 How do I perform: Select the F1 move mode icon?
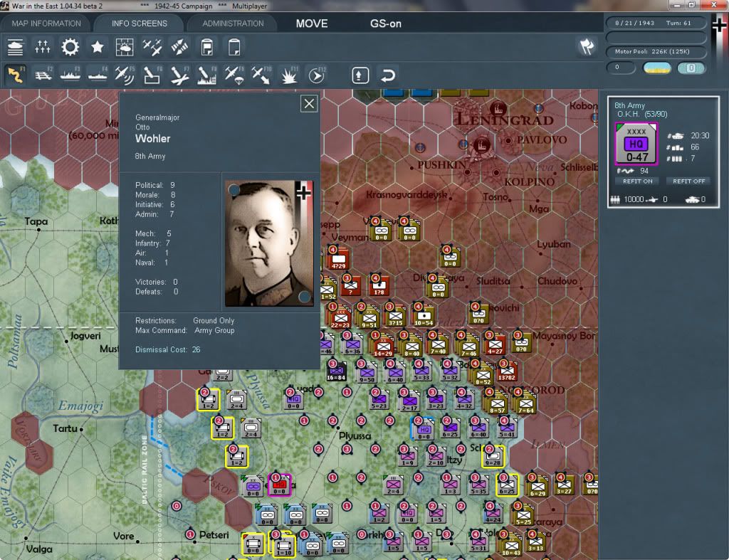coord(16,75)
